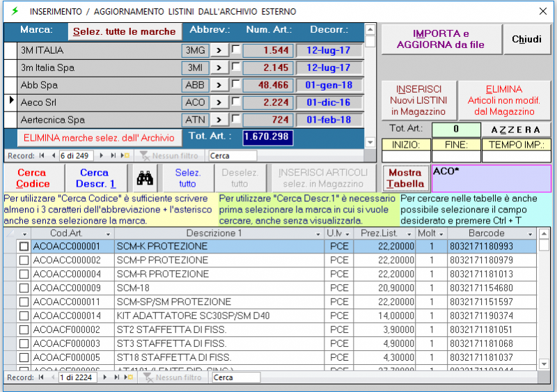Click Nessun filtro in brands navigator
557x392 pixels.
[x=169, y=156]
